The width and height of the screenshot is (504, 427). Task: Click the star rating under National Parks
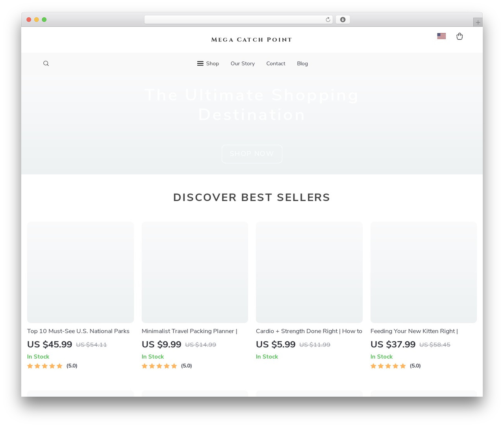45,366
